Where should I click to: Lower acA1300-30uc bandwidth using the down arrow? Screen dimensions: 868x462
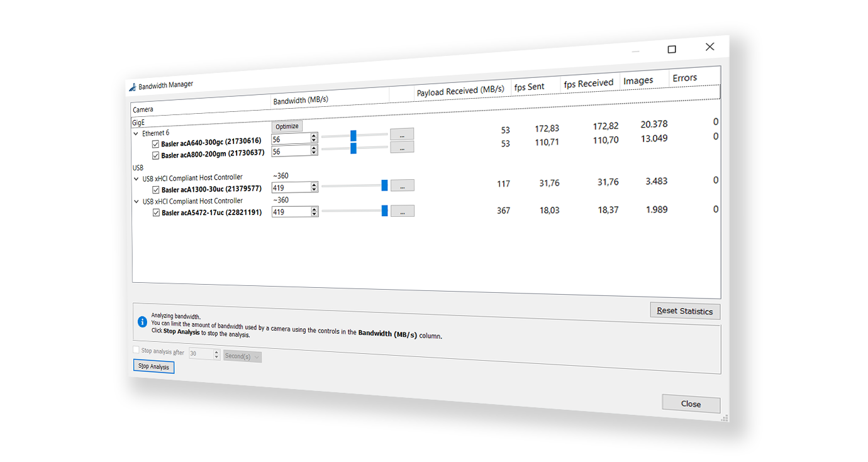pyautogui.click(x=314, y=190)
